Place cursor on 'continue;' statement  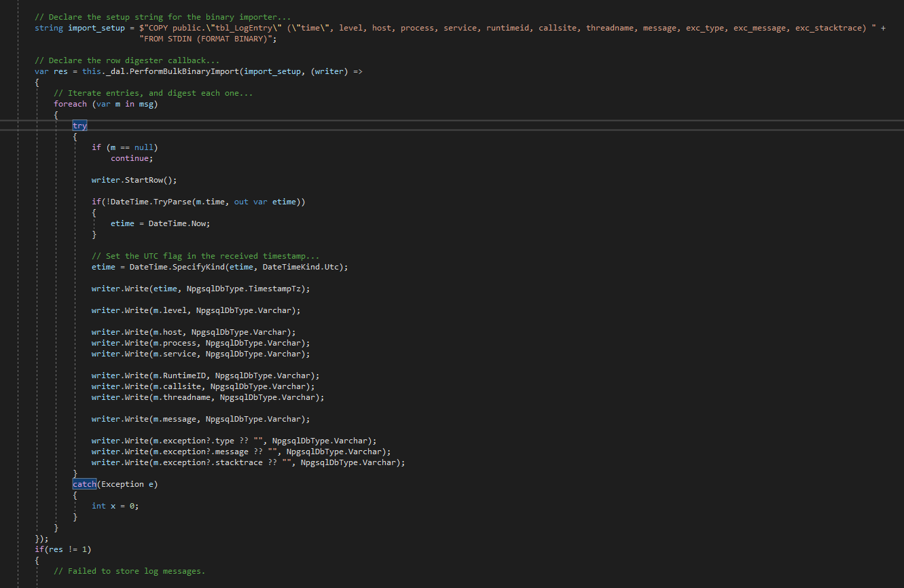pyautogui.click(x=132, y=158)
